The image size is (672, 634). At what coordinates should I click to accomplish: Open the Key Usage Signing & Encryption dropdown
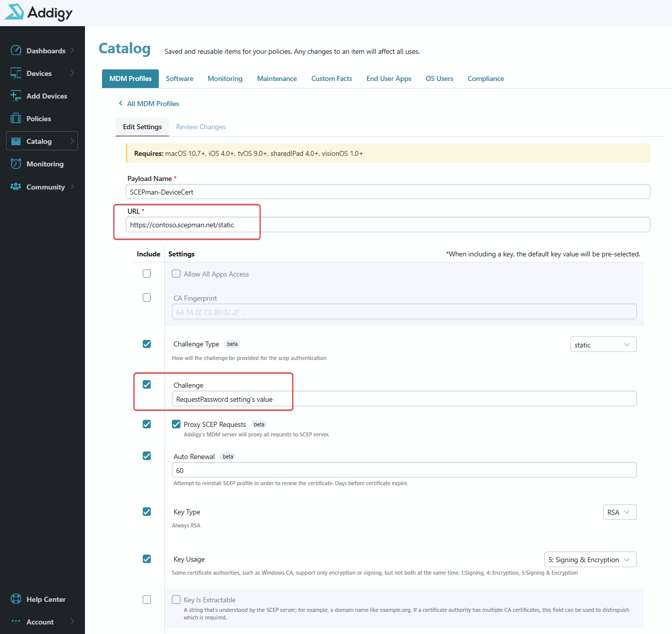[590, 560]
